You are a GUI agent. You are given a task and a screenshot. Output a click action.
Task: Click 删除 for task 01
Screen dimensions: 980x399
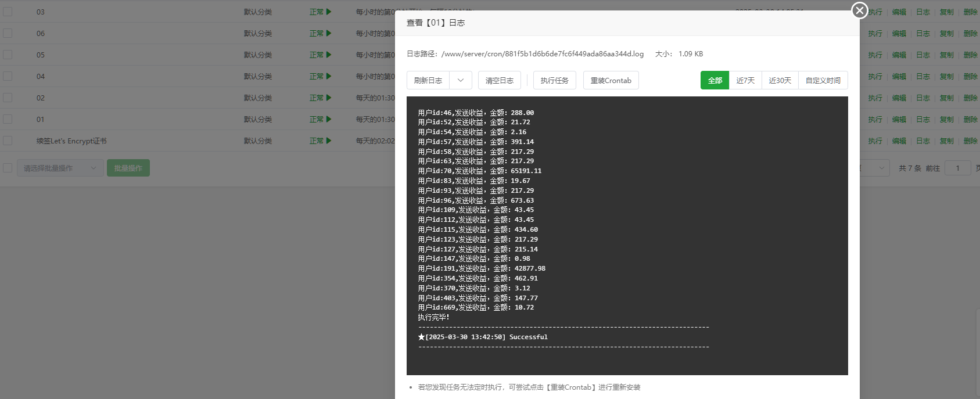coord(971,119)
